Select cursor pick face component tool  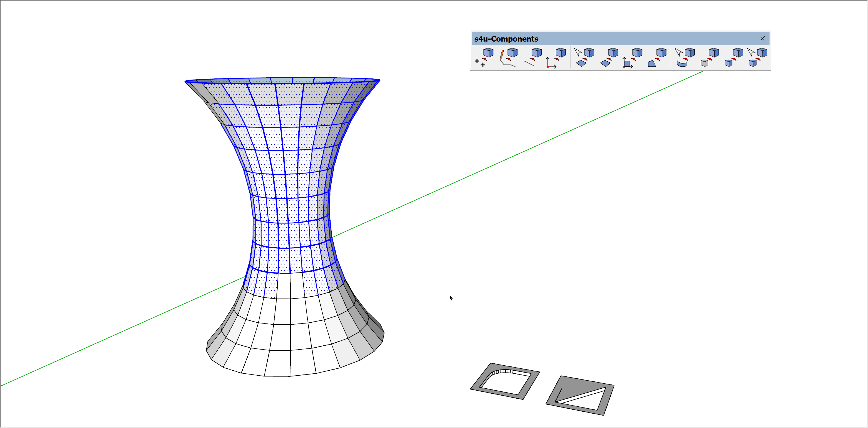click(584, 58)
